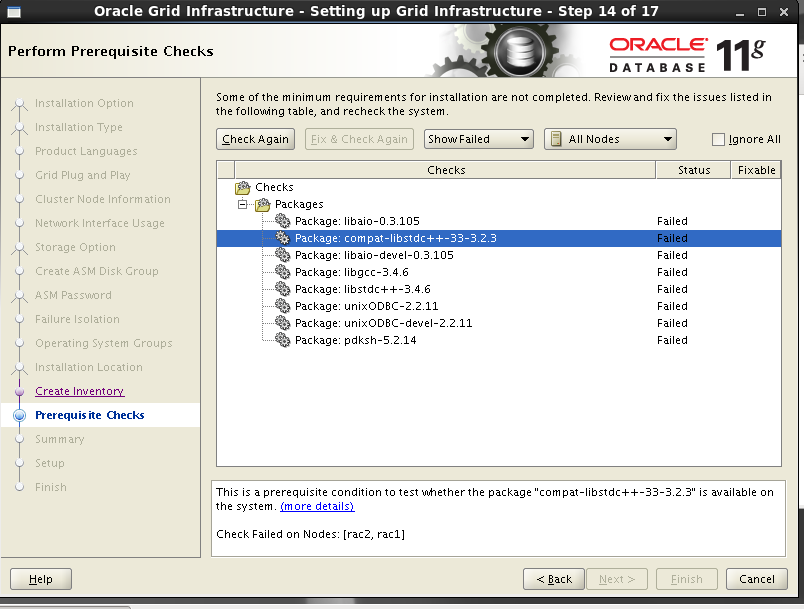Image resolution: width=804 pixels, height=609 pixels.
Task: Click the package icon beside pdksh-5.2.14
Action: point(281,340)
